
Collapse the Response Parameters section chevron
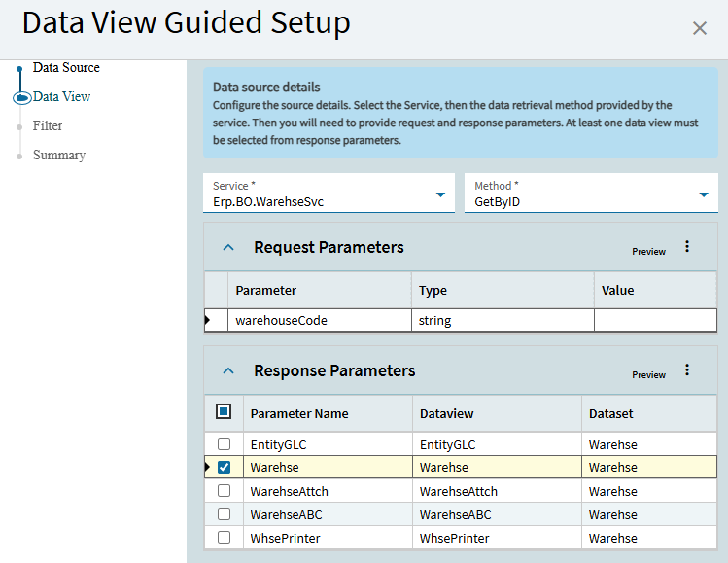(x=228, y=370)
